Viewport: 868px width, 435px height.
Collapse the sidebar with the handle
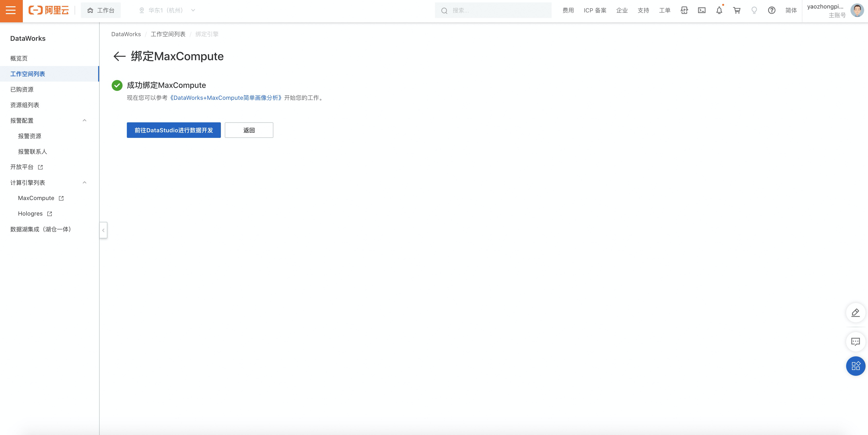coord(104,230)
